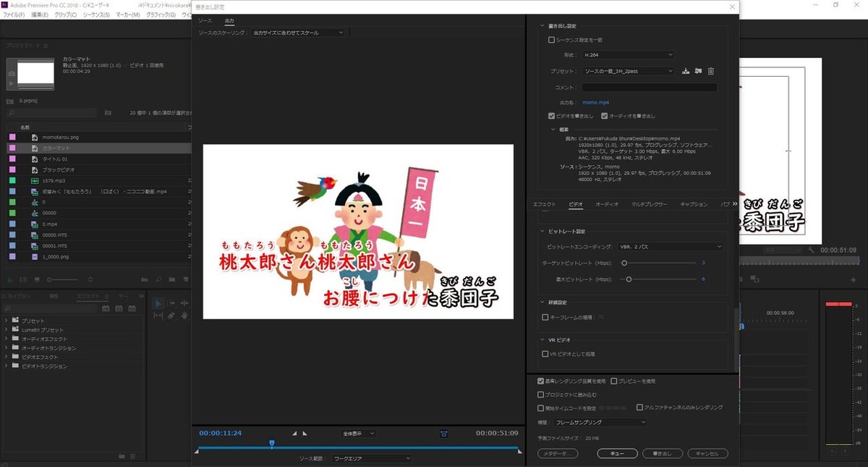This screenshot has width=868, height=467.
Task: Enable プロジェクトに読み込む checkbox
Action: [x=540, y=395]
